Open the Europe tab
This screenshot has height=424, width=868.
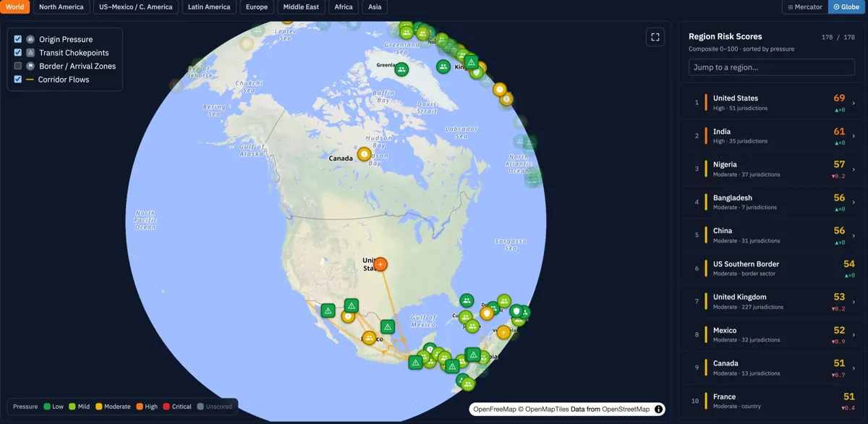click(257, 7)
